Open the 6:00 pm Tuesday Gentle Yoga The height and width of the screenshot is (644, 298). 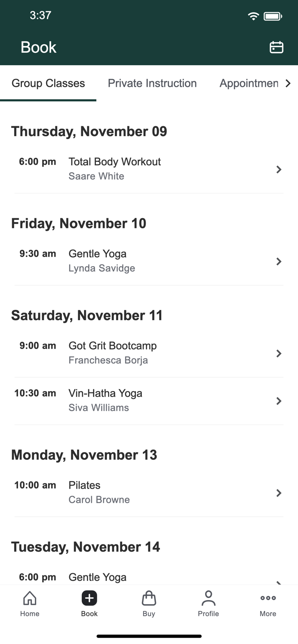click(98, 577)
